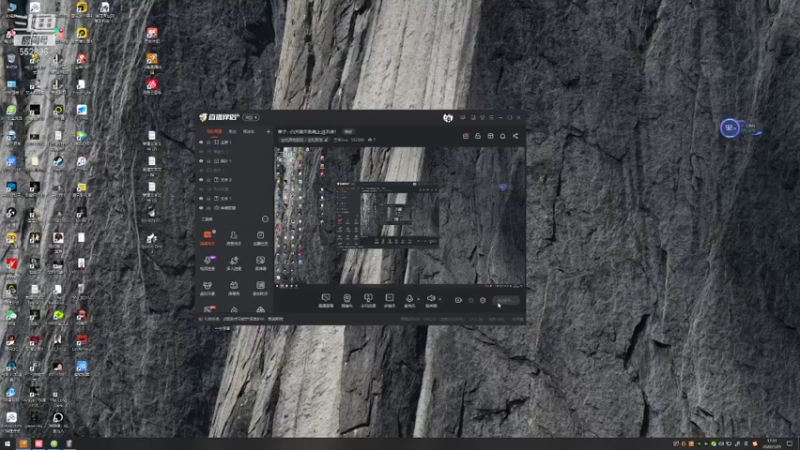Toggle visibility of the window-icon source layer
The height and width of the screenshot is (450, 800).
(x=201, y=161)
